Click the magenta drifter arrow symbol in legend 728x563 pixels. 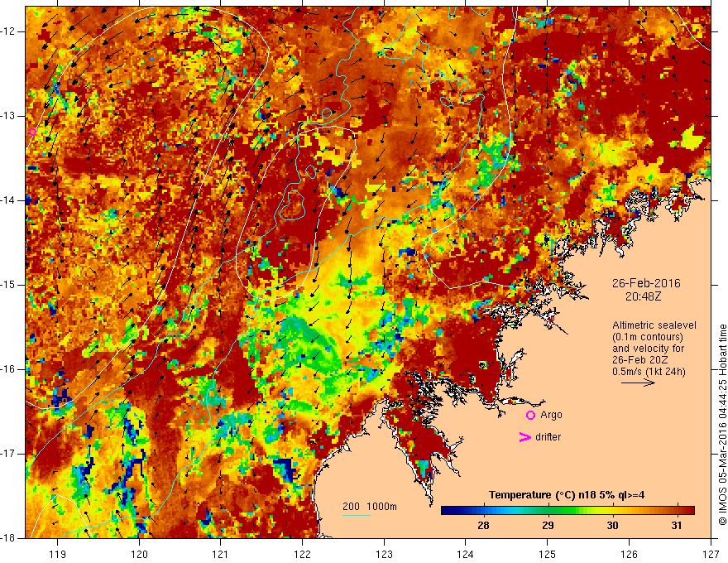coord(524,436)
